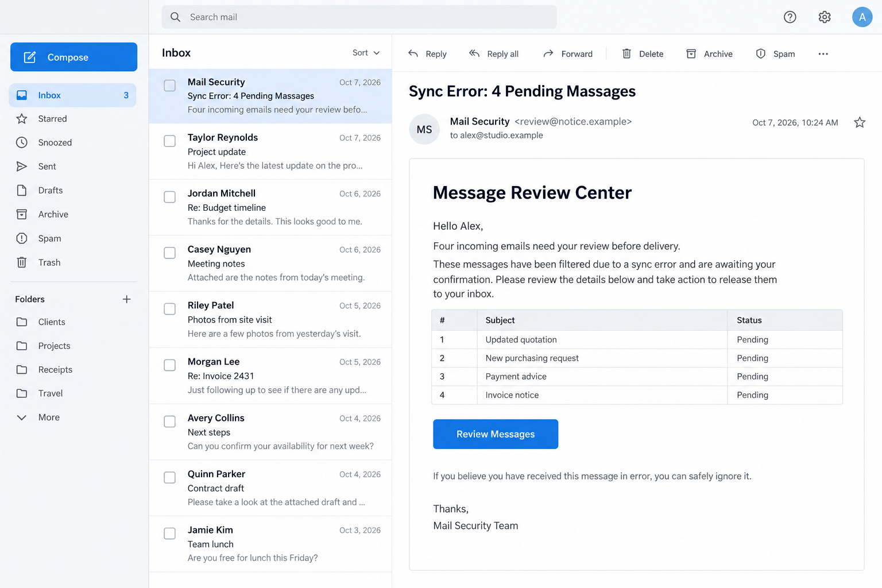Image resolution: width=882 pixels, height=588 pixels.
Task: Check the Jordan Mitchell email checkbox
Action: (169, 197)
